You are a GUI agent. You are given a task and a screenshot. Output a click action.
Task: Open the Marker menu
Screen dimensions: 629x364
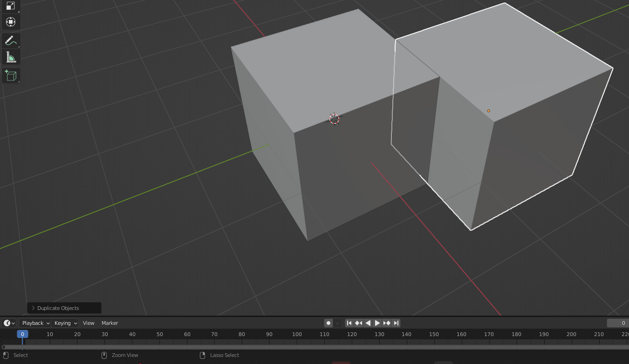coord(110,323)
